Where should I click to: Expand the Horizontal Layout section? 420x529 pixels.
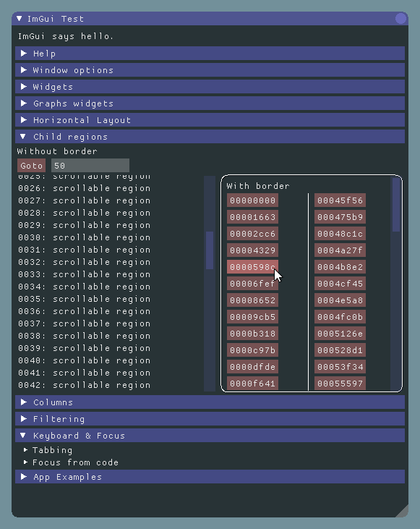[x=210, y=120]
